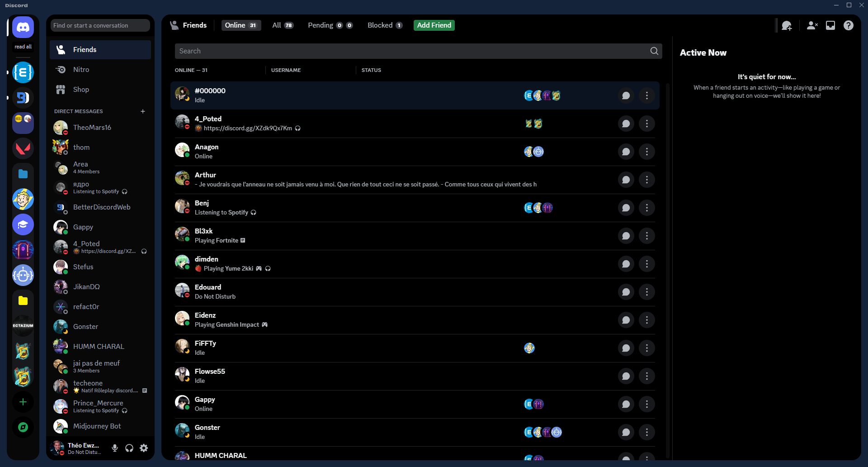The width and height of the screenshot is (868, 467).
Task: Click the friends Search input field
Action: click(407, 51)
